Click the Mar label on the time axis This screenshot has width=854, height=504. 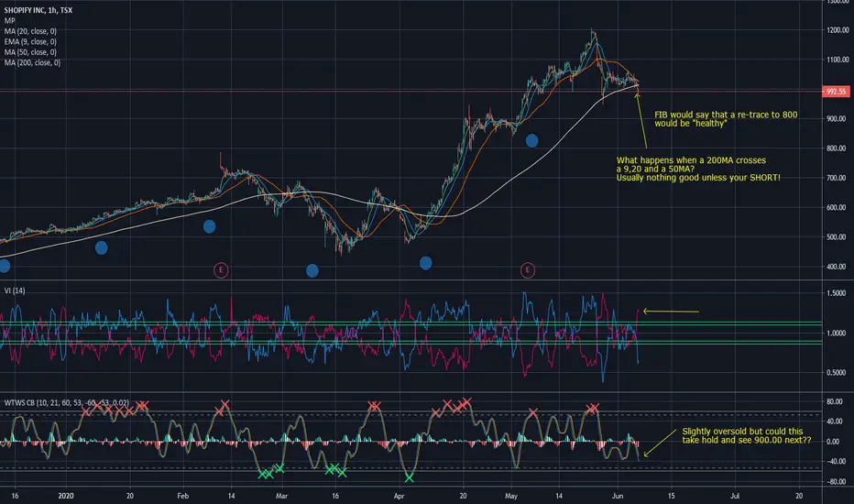tap(281, 496)
